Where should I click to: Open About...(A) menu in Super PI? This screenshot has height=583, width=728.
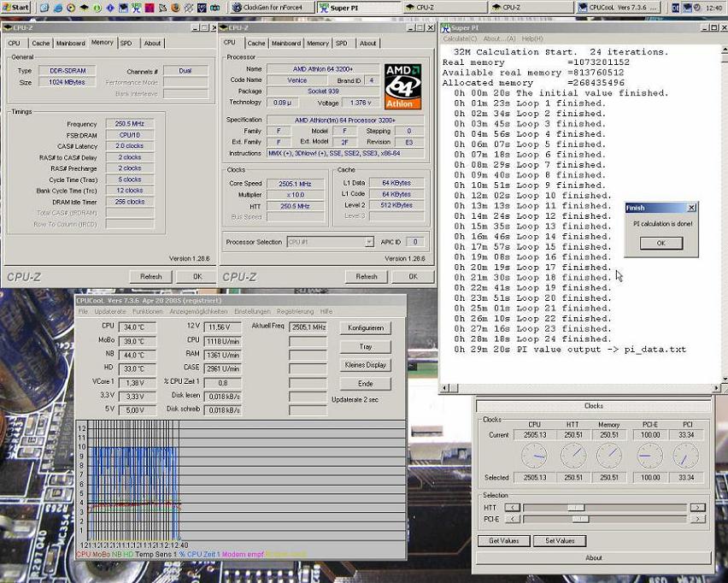[x=500, y=38]
